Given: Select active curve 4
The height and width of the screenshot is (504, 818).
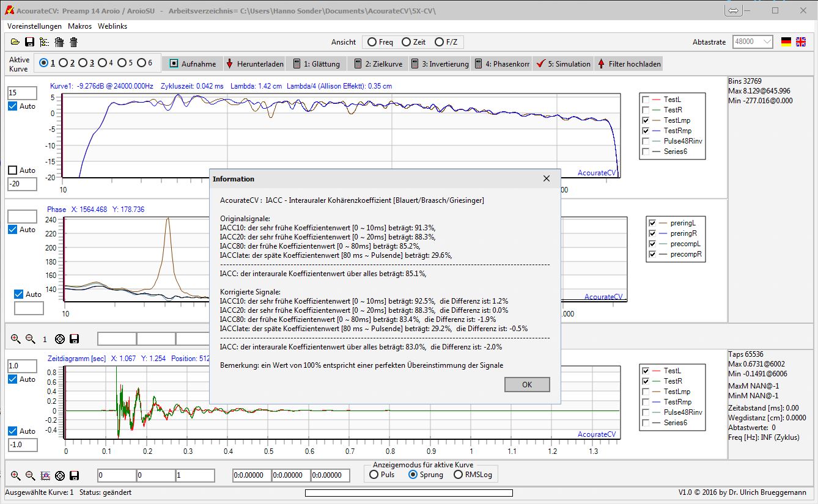Looking at the screenshot, I should [x=102, y=63].
